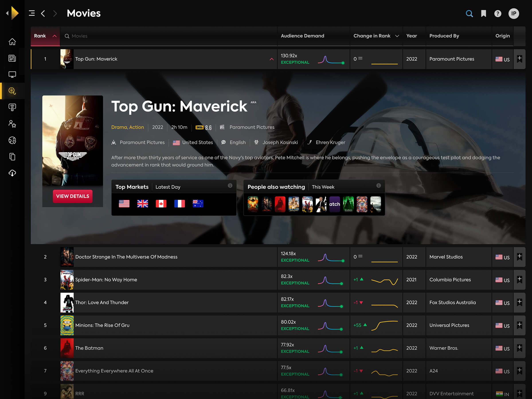
Task: Bookmark Top Gun: Maverick row
Action: point(519,59)
